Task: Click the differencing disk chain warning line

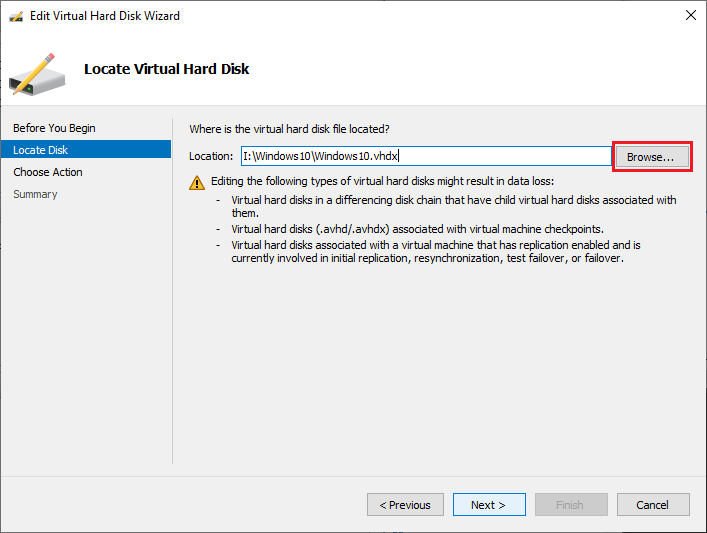Action: 452,200
